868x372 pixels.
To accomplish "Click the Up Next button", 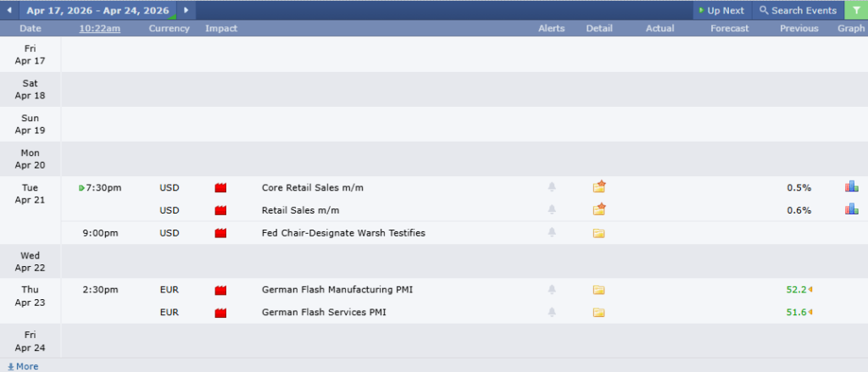I will 721,10.
